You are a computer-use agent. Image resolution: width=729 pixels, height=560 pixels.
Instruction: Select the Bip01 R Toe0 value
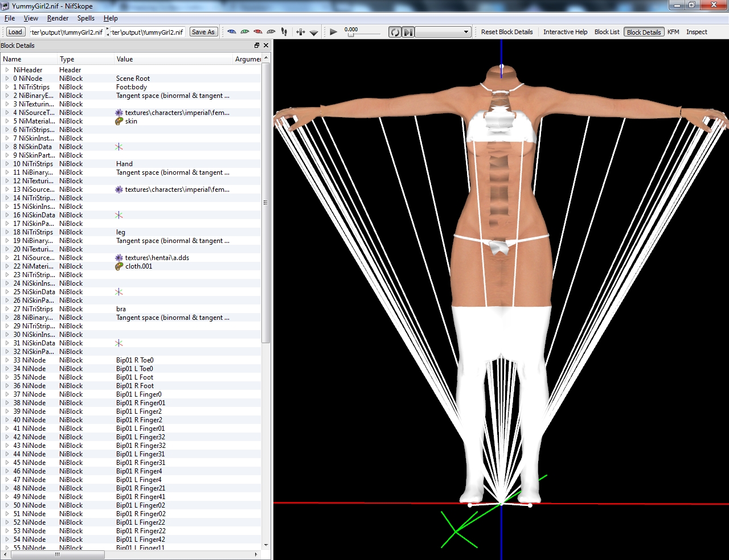135,360
